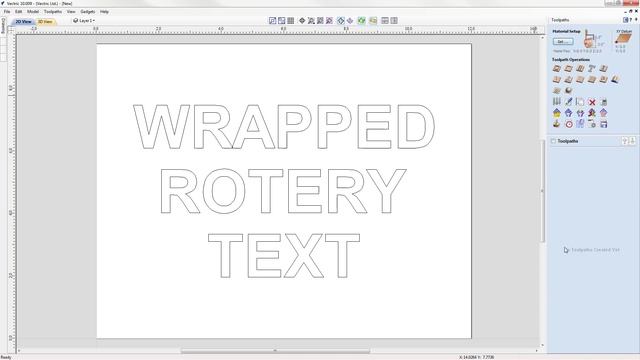The height and width of the screenshot is (360, 640).
Task: Select the 3D rough machining toolpath icon
Action: pyautogui.click(x=557, y=91)
